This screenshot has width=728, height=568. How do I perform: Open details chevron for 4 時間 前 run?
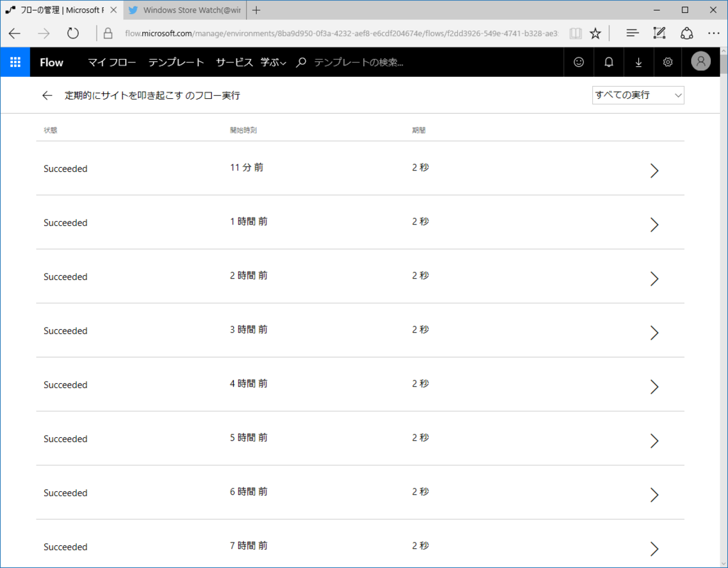[654, 387]
